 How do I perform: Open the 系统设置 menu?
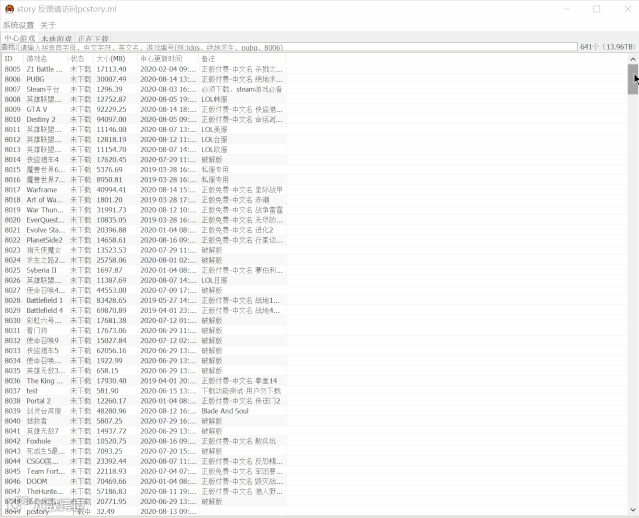coord(18,25)
